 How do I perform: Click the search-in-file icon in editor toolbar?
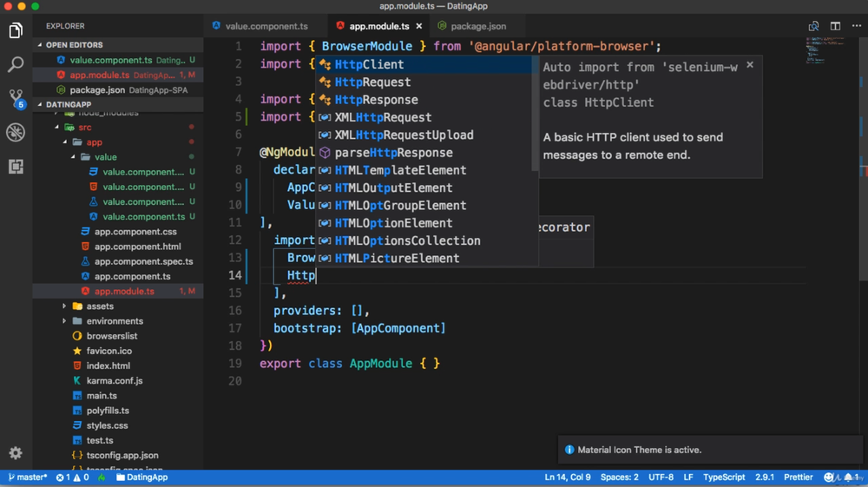[813, 26]
